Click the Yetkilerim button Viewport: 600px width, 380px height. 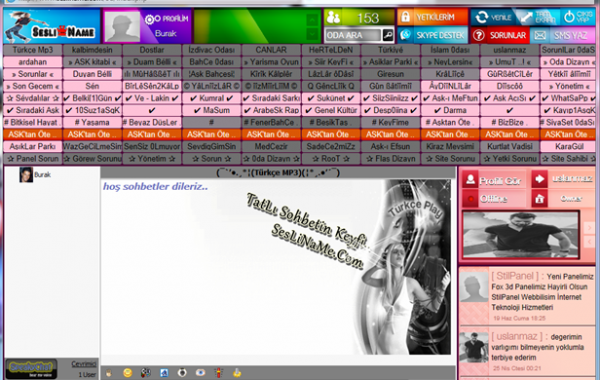[x=432, y=17]
